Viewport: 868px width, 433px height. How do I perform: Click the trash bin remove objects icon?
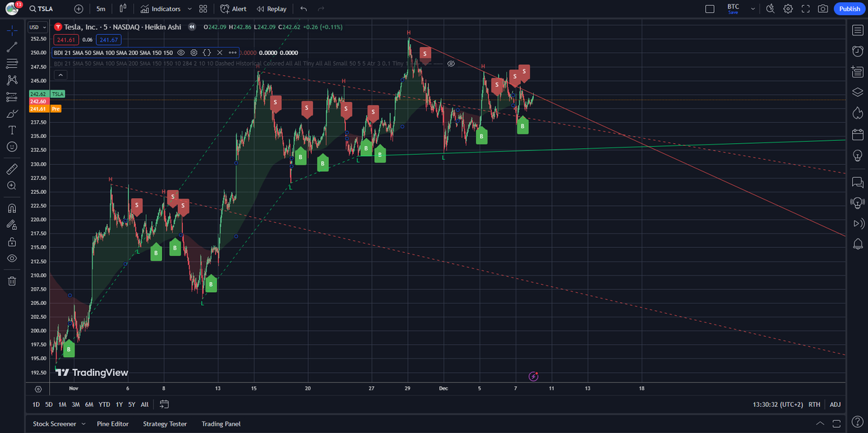tap(12, 280)
